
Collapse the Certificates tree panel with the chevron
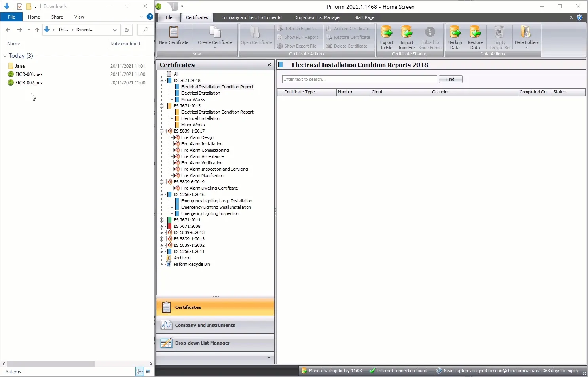tap(269, 65)
